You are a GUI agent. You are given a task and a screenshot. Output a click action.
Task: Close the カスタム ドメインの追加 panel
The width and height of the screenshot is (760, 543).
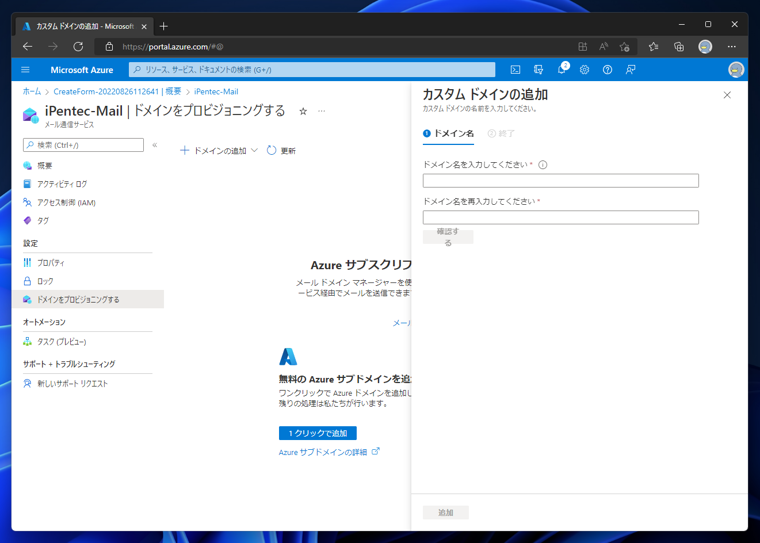[x=727, y=95]
